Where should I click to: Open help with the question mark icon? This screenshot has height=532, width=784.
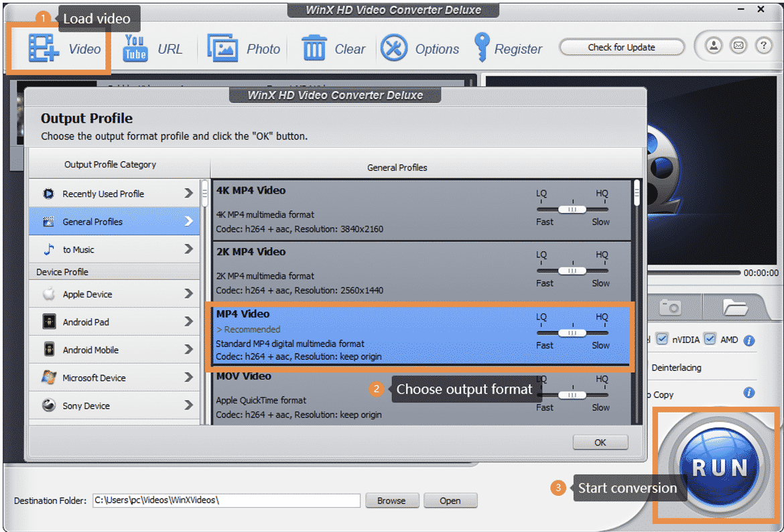click(x=763, y=46)
